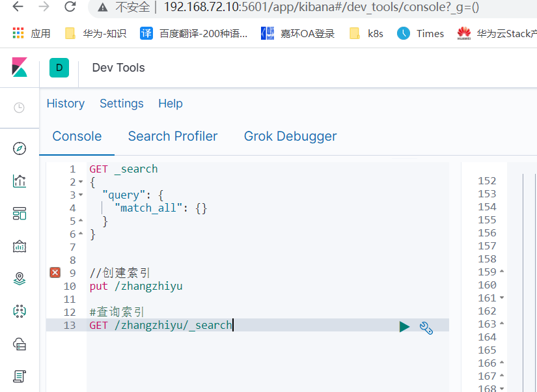Screen dimensions: 537x392
Task: Click the "query": { line
Action: 133,195
